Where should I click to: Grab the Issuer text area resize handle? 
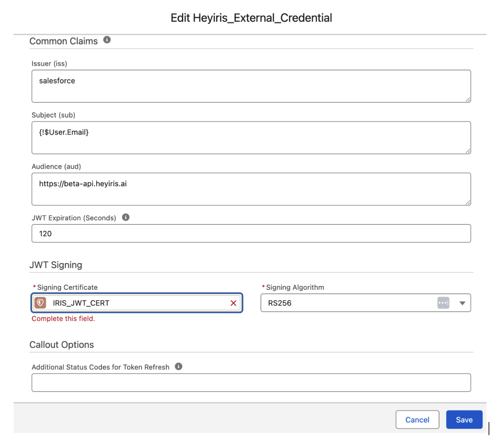click(x=468, y=100)
